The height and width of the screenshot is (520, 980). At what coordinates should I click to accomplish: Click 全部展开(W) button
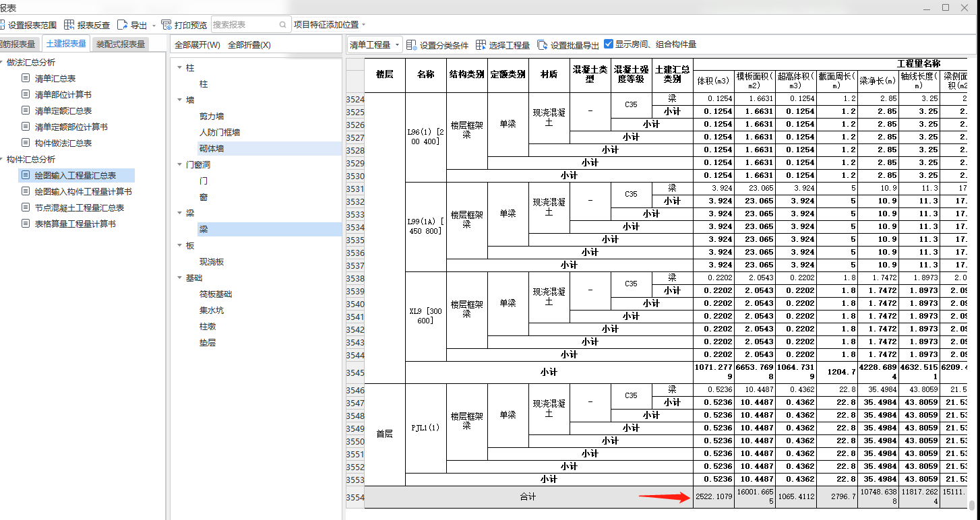(197, 45)
